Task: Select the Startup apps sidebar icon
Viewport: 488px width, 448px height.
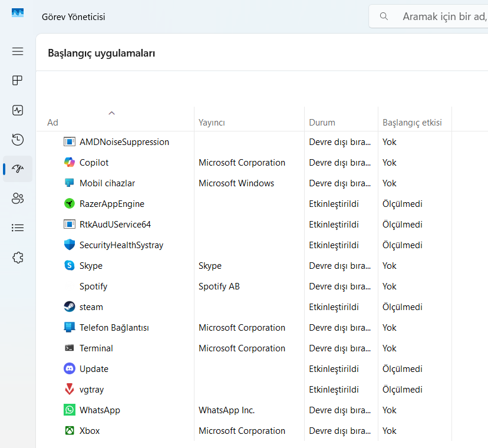Action: pyautogui.click(x=18, y=169)
